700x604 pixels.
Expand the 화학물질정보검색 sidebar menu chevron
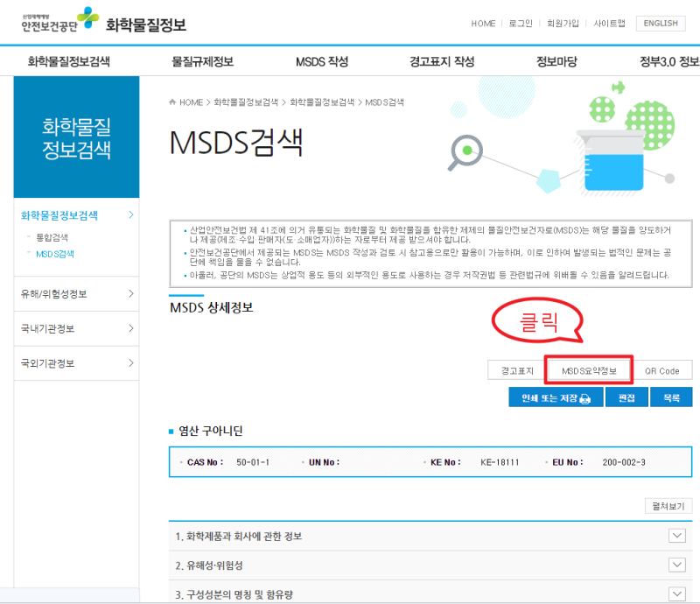[130, 214]
